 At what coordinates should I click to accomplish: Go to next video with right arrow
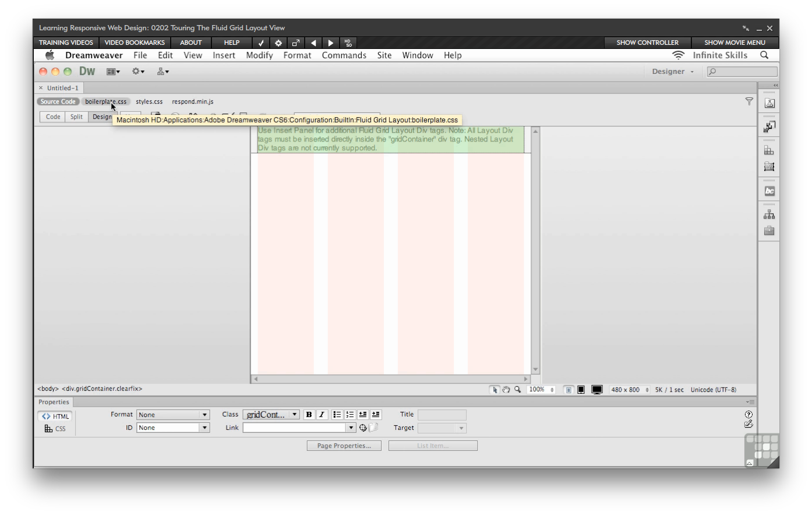point(331,43)
